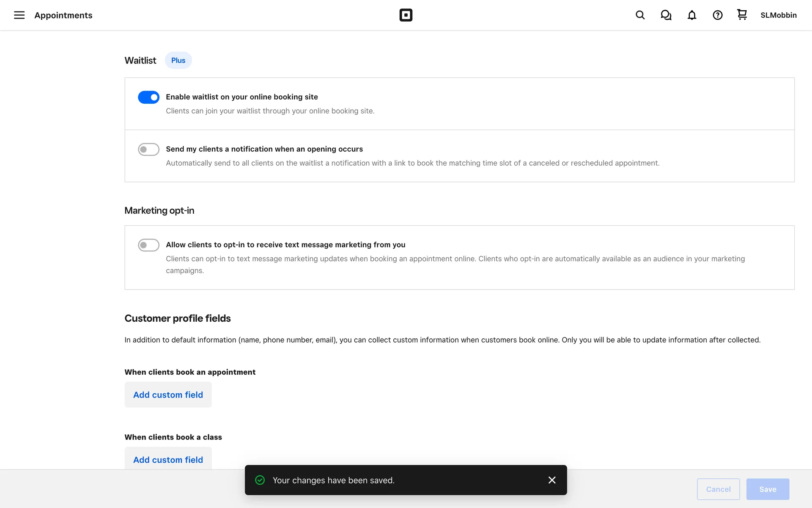
Task: Click the Square logo icon
Action: 406,15
